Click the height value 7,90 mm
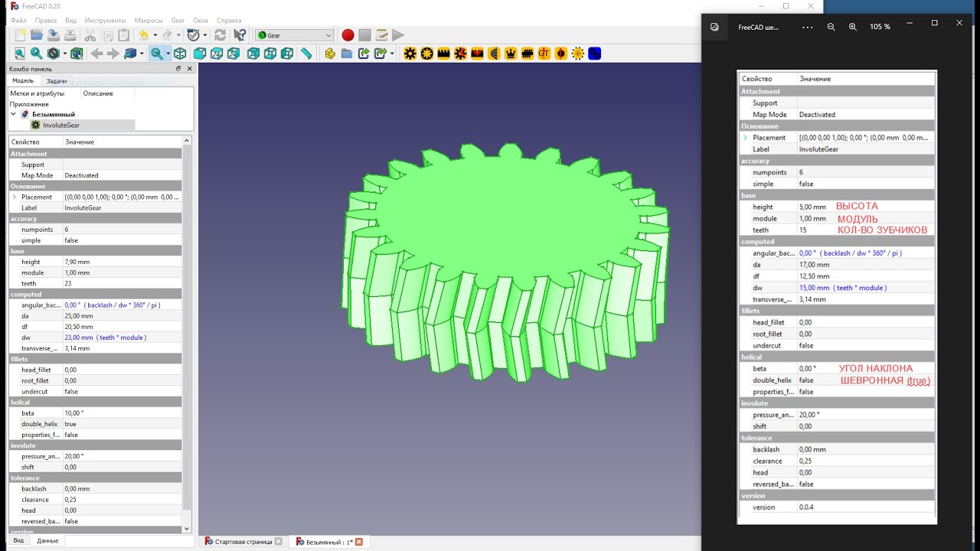The height and width of the screenshot is (551, 980). point(122,262)
